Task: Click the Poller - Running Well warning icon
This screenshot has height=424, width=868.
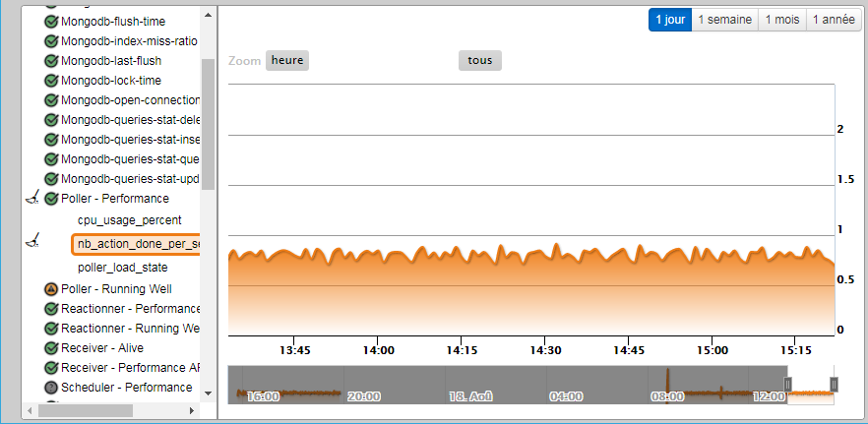Action: tap(51, 289)
